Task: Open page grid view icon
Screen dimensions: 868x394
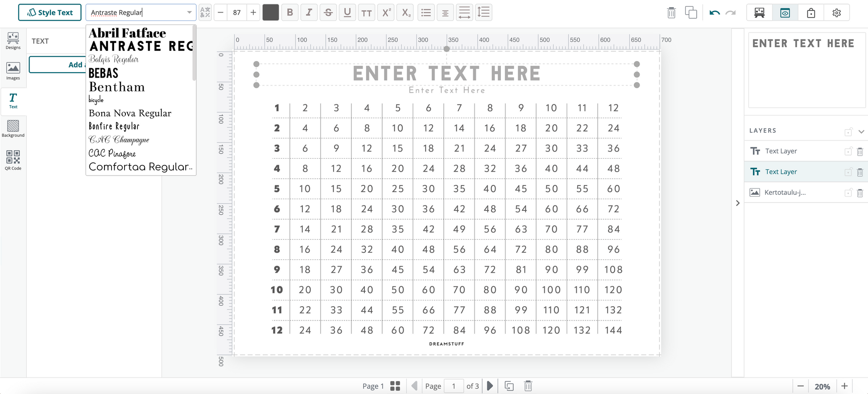Action: (395, 386)
